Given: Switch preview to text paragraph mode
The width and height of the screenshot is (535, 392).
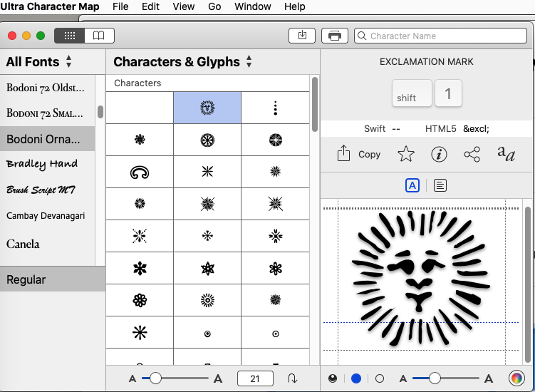Looking at the screenshot, I should pos(440,185).
